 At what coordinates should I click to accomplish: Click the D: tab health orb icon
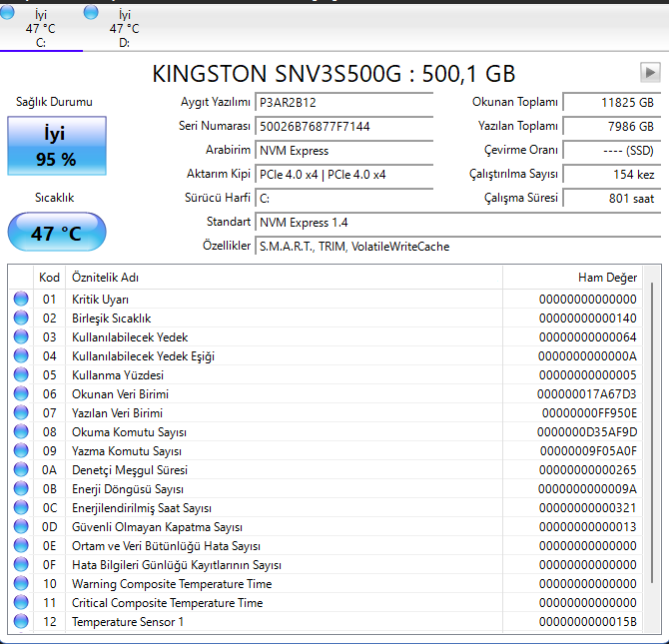[91, 12]
